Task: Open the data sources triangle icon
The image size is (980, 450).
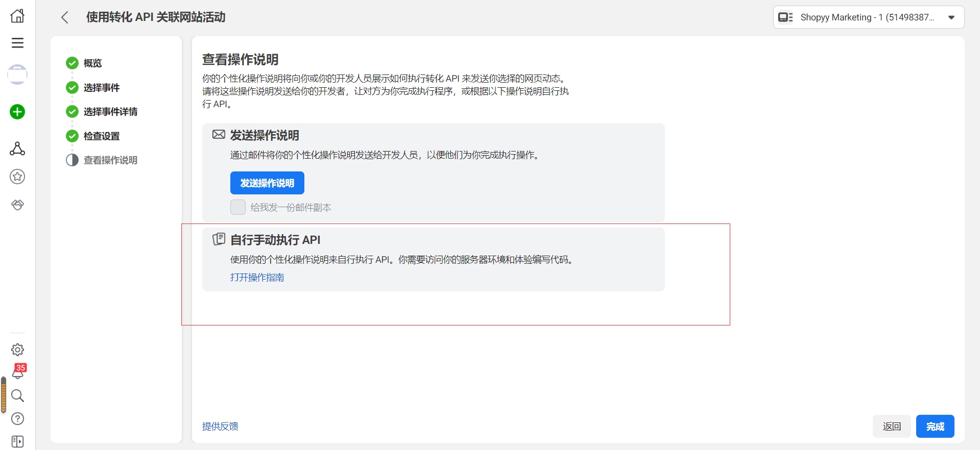Action: point(17,149)
